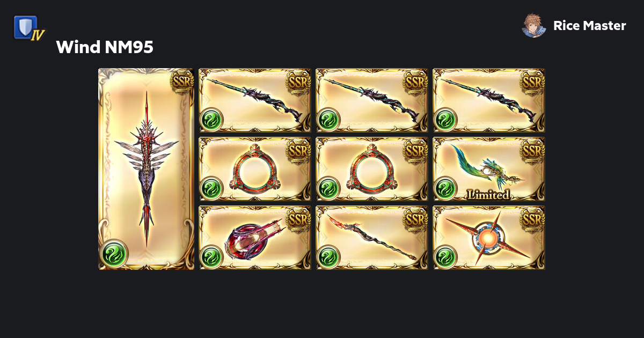Select the Limited feather weapon card

(489, 169)
